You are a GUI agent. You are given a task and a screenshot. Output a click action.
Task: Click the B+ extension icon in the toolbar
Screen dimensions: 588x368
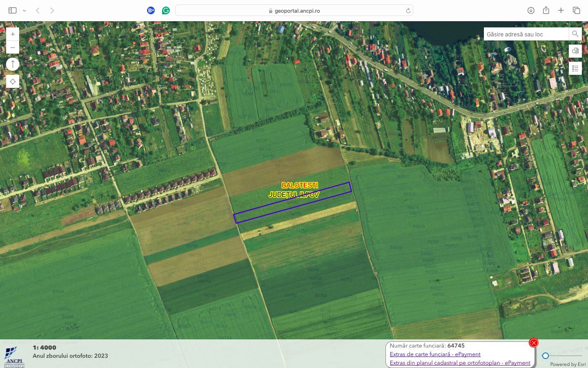(x=151, y=10)
